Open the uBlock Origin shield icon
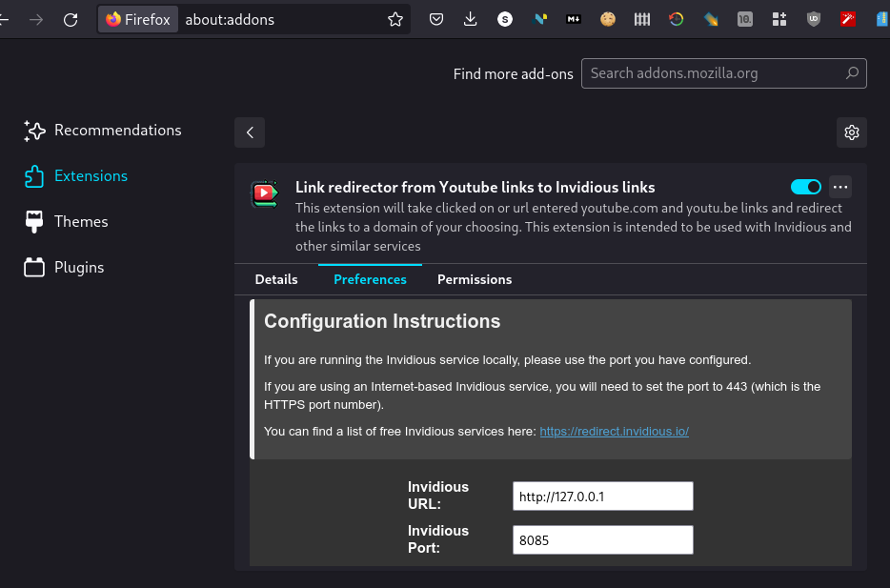Image resolution: width=890 pixels, height=588 pixels. coord(814,20)
